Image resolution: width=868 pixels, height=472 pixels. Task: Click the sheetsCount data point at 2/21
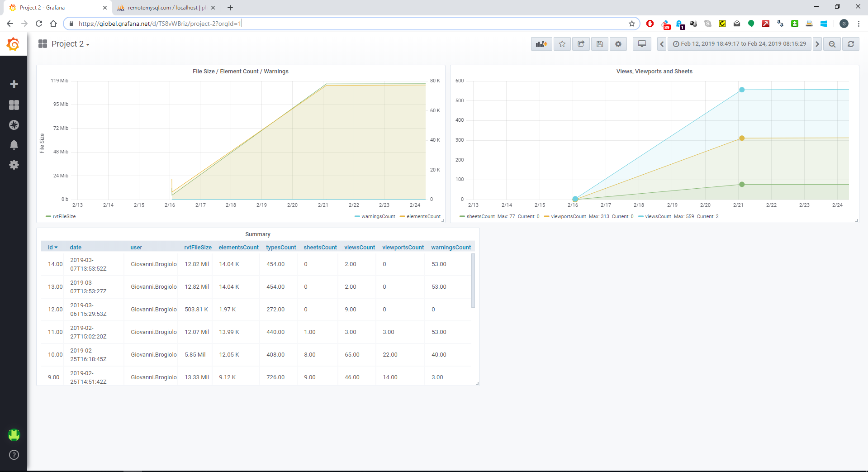742,185
